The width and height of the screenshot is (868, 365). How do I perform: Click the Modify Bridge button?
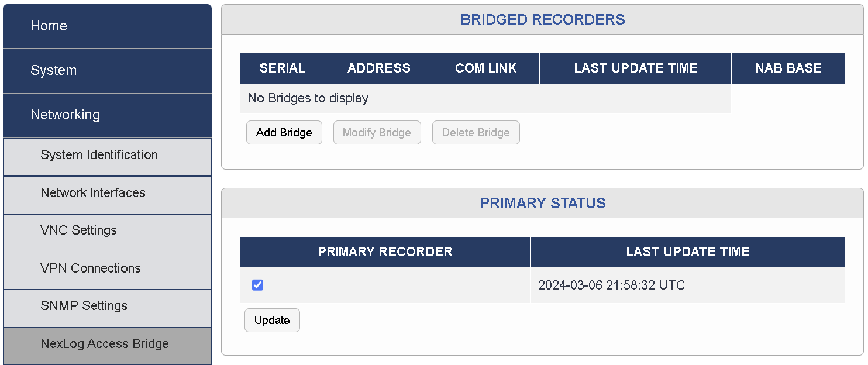click(x=377, y=132)
